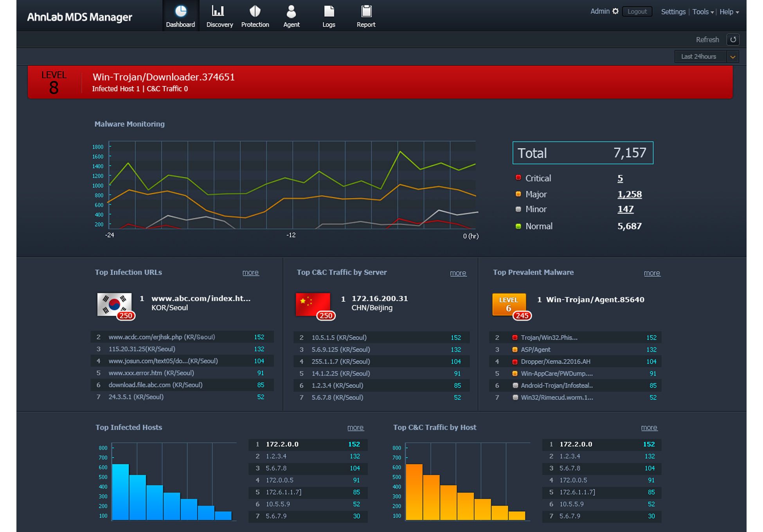763x532 pixels.
Task: Click the Report clipboard icon
Action: tap(366, 12)
